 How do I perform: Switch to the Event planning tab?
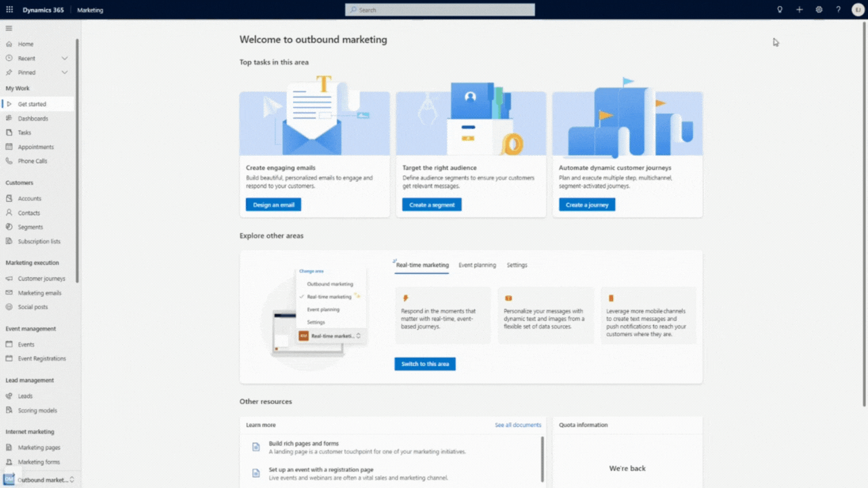[477, 265]
